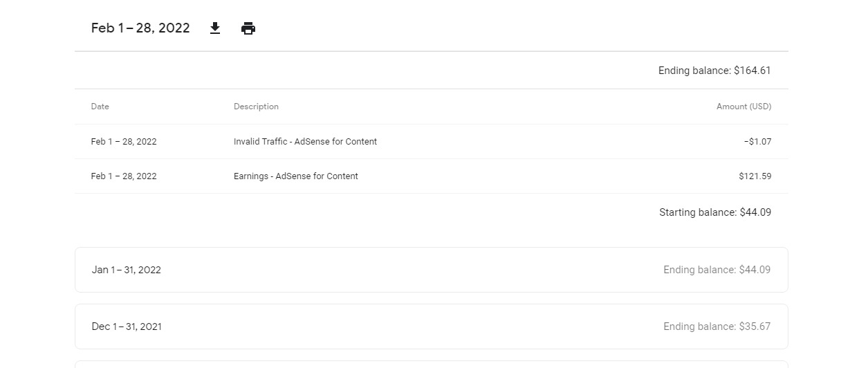Viewport: 868px width, 368px height.
Task: Click the earnings row's date
Action: tap(124, 176)
